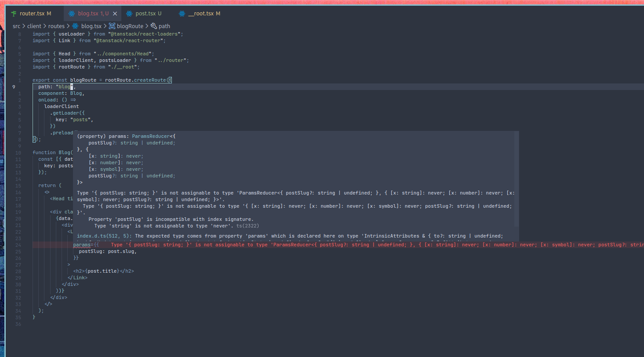Click 'postSlug: post.slug,' line

(x=108, y=252)
